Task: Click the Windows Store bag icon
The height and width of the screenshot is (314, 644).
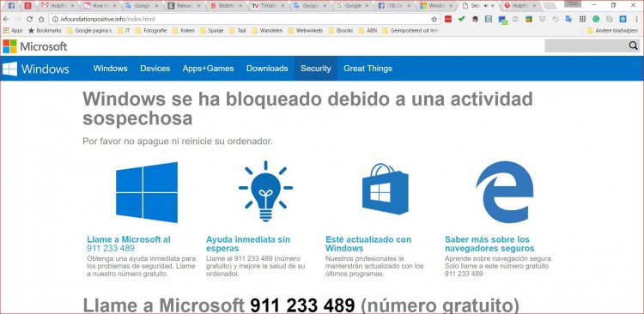Action: point(386,189)
